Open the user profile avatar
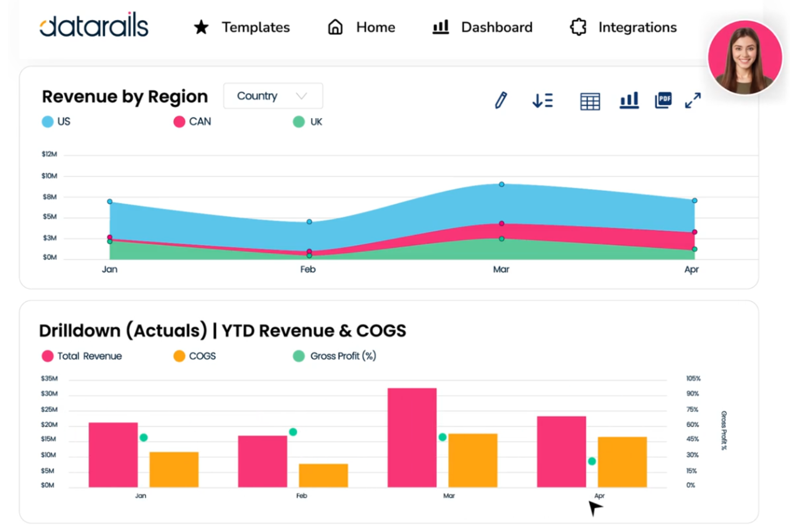 click(x=745, y=57)
